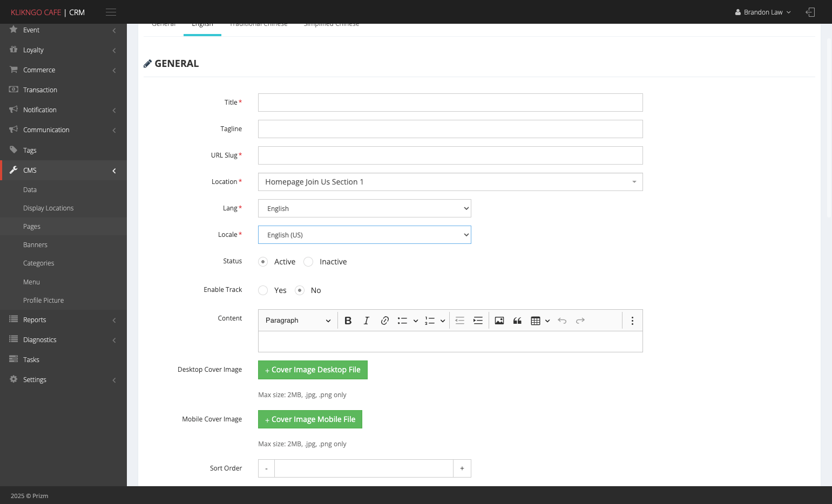Open Banners in the CMS submenu
Image resolution: width=832 pixels, height=504 pixels.
pos(35,245)
